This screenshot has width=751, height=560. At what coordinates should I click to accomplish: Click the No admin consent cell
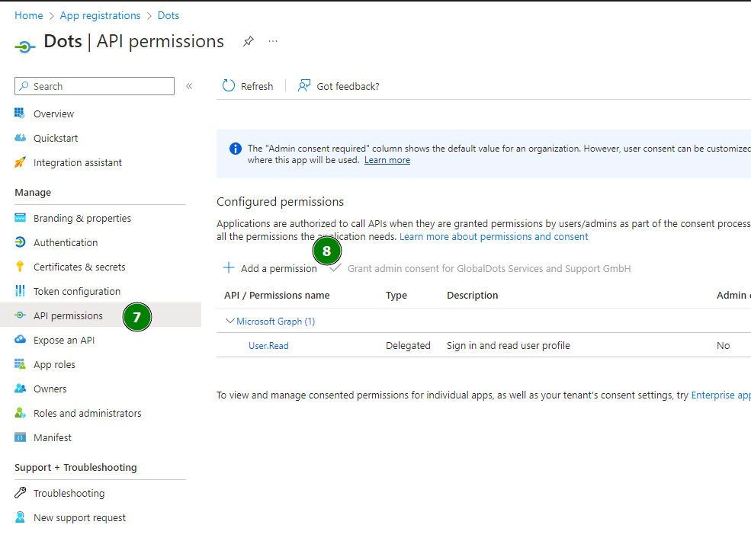tap(724, 346)
